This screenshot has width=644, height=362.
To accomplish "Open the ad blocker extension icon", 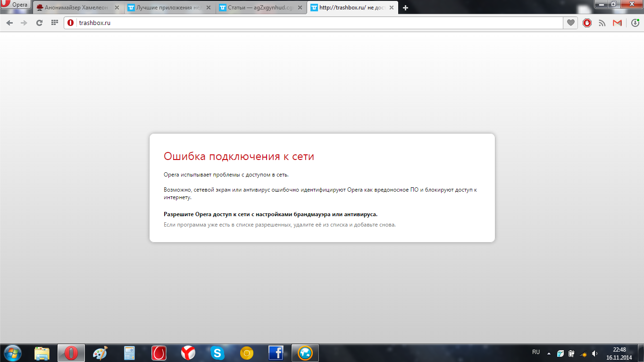I will [x=587, y=23].
